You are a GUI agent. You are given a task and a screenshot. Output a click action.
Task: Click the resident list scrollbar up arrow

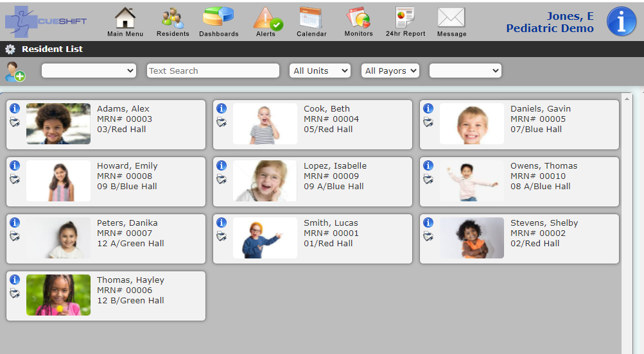click(627, 99)
